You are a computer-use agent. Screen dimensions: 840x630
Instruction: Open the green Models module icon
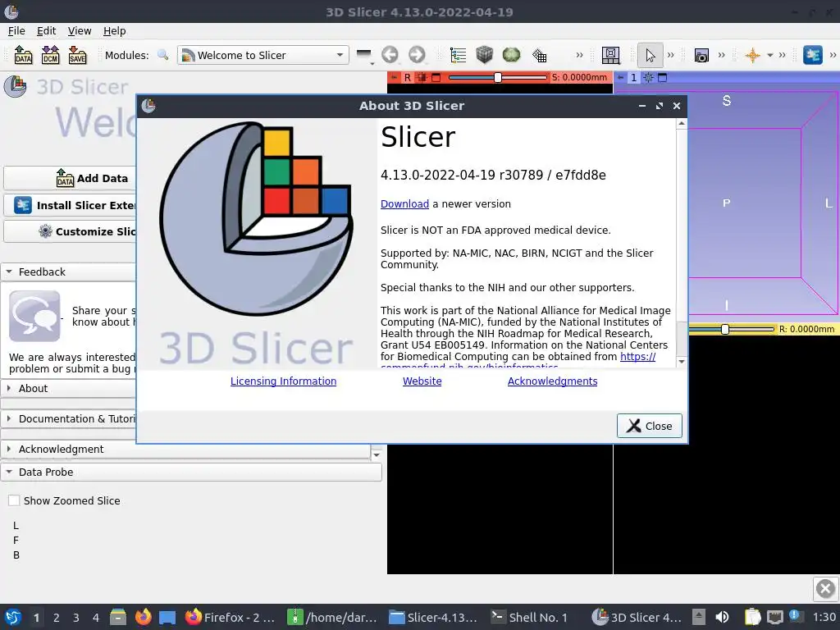pyautogui.click(x=512, y=55)
